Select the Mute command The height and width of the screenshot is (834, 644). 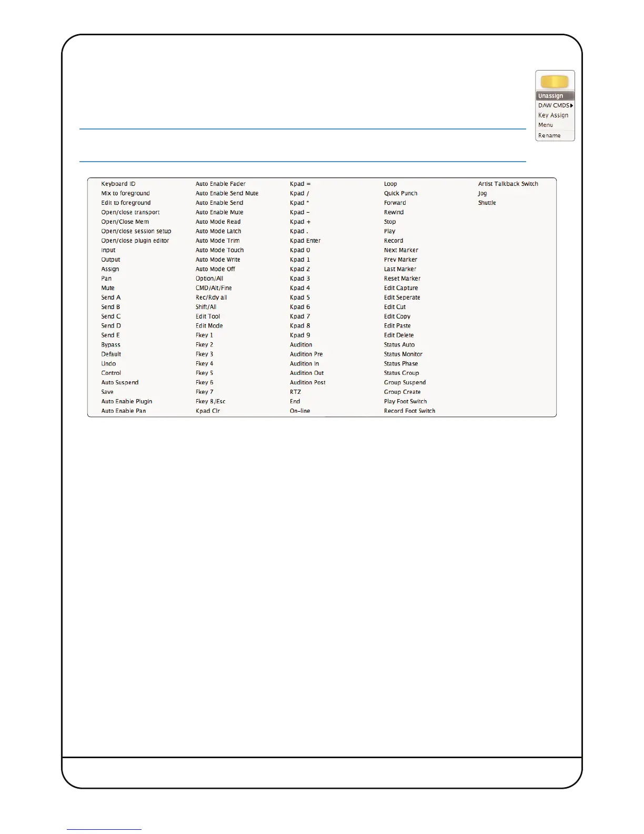pyautogui.click(x=108, y=288)
